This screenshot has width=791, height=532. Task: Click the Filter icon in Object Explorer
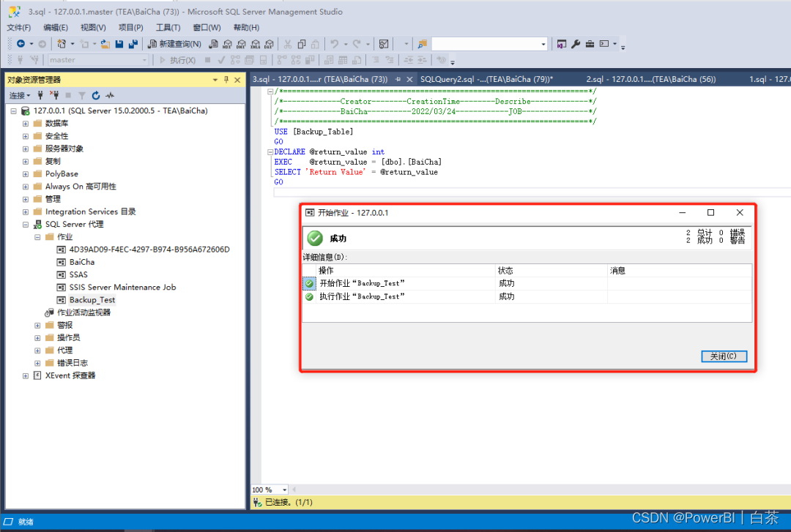(82, 95)
